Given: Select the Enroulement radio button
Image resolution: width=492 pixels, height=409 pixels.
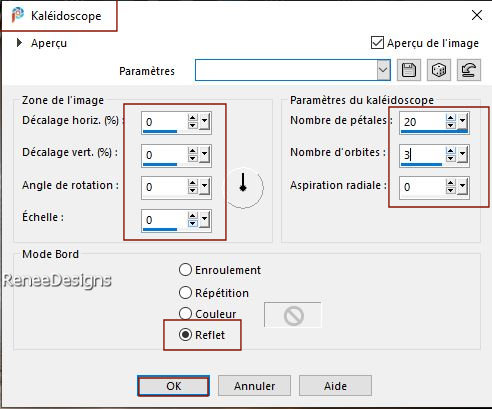Looking at the screenshot, I should click(185, 270).
